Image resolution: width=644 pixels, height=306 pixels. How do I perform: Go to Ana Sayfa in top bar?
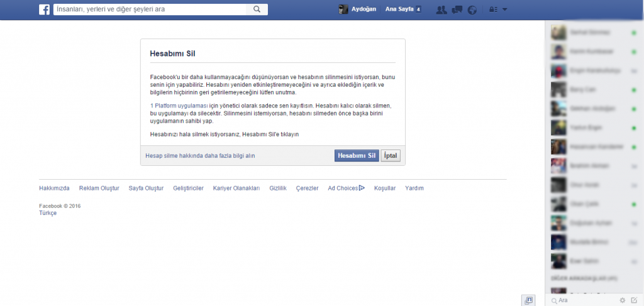[399, 9]
